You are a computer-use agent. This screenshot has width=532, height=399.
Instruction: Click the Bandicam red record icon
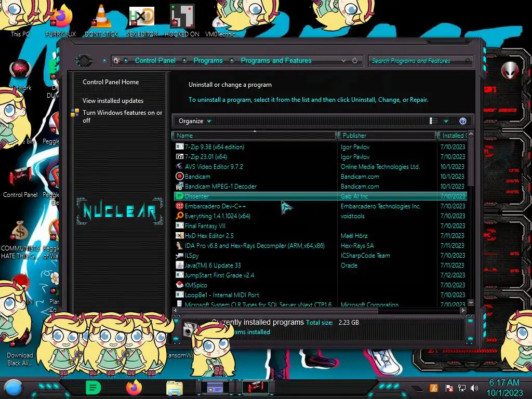tap(179, 177)
